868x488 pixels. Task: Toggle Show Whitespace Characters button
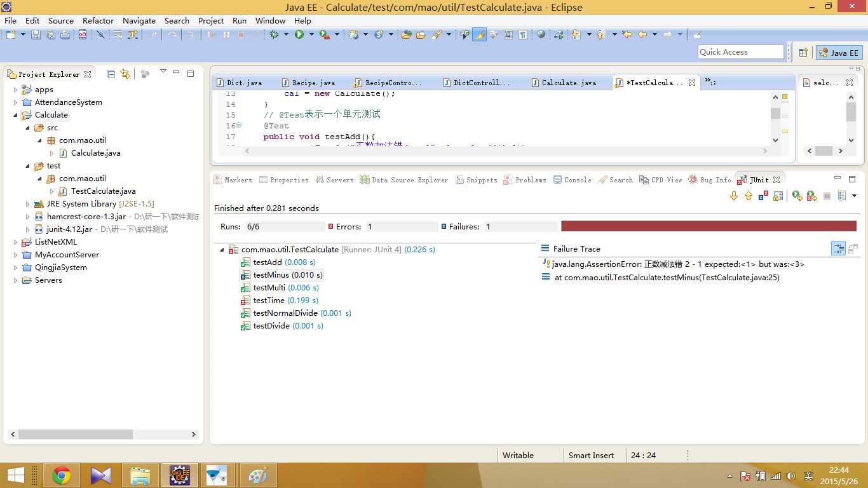pyautogui.click(x=523, y=34)
